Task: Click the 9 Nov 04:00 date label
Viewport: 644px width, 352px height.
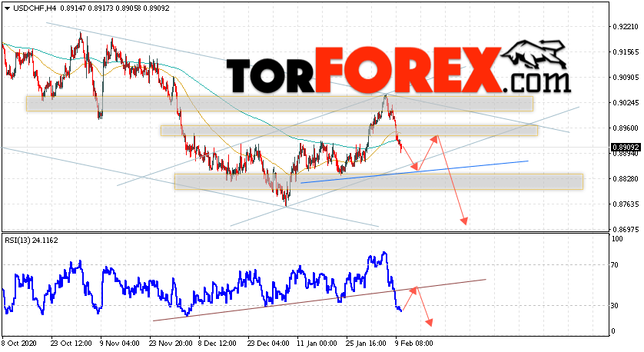Action: [x=120, y=343]
